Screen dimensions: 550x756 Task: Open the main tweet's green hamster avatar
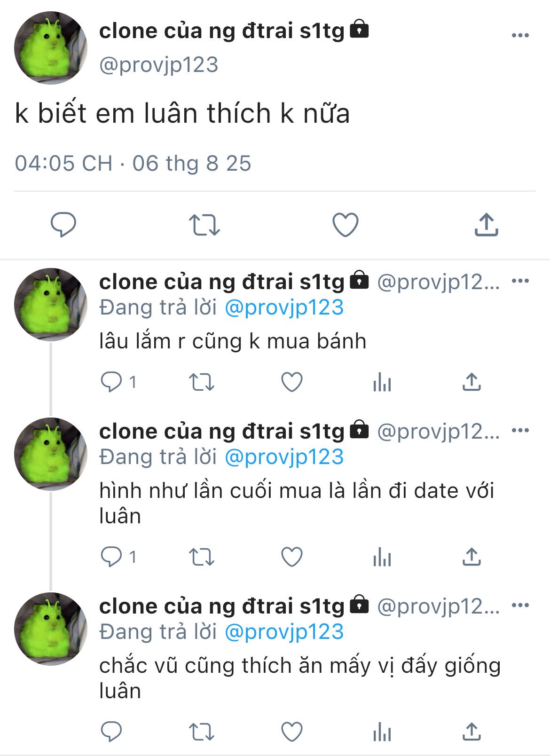click(51, 48)
